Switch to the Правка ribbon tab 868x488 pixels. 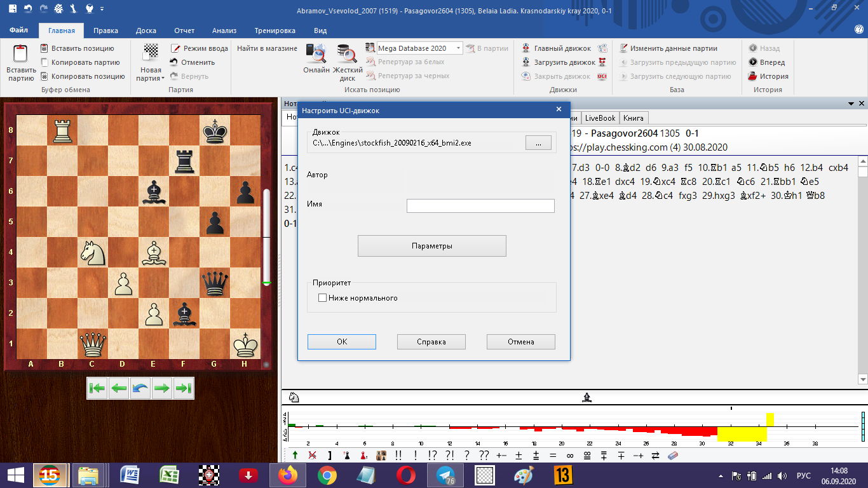(x=105, y=30)
